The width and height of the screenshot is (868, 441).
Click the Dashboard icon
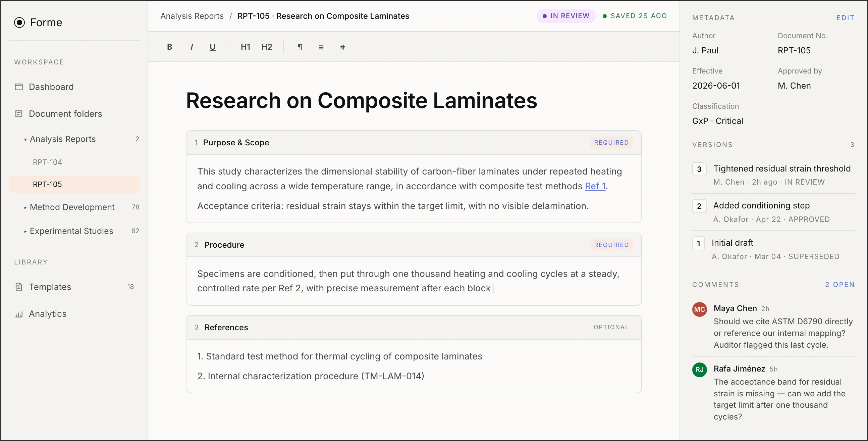pyautogui.click(x=19, y=87)
